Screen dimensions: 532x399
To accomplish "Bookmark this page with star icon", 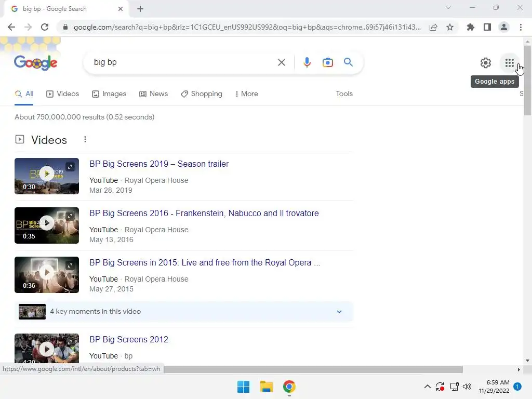I will (x=450, y=27).
